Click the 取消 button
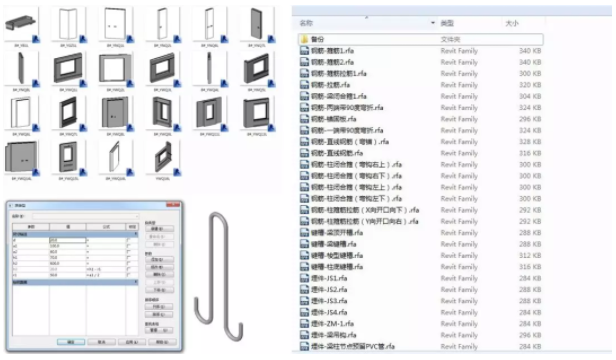616x360 pixels. click(x=101, y=342)
